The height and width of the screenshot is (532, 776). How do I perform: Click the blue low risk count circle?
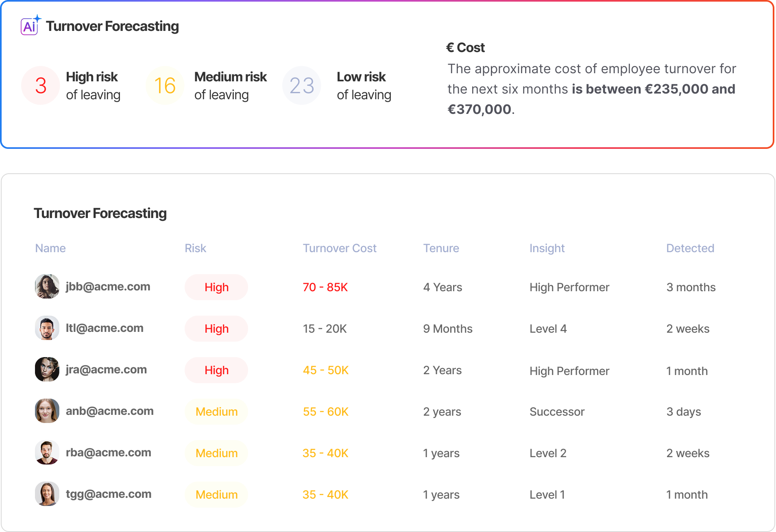(x=302, y=85)
